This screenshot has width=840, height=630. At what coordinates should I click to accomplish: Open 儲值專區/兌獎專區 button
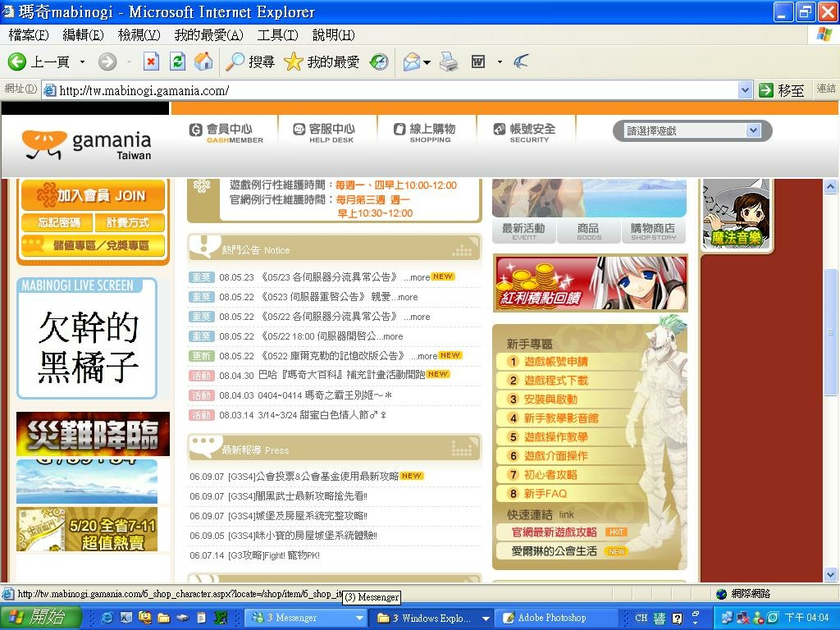[93, 245]
